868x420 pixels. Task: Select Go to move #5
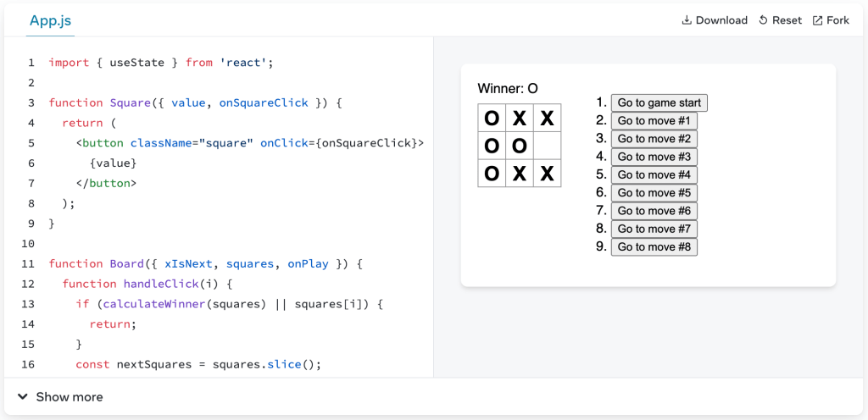(x=654, y=193)
